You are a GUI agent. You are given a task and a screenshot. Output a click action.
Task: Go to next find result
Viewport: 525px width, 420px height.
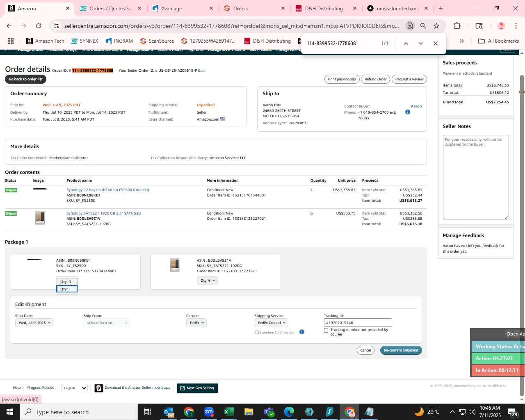[x=420, y=43]
